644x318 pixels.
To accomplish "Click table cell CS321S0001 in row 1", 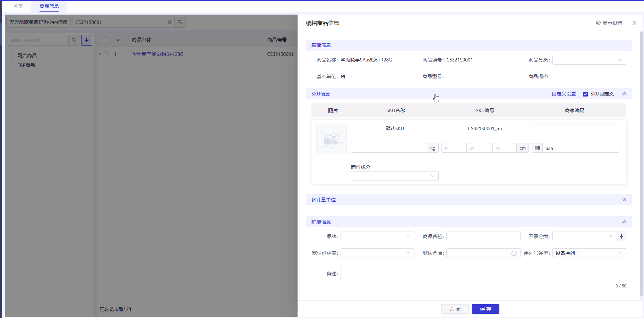I will tap(281, 54).
